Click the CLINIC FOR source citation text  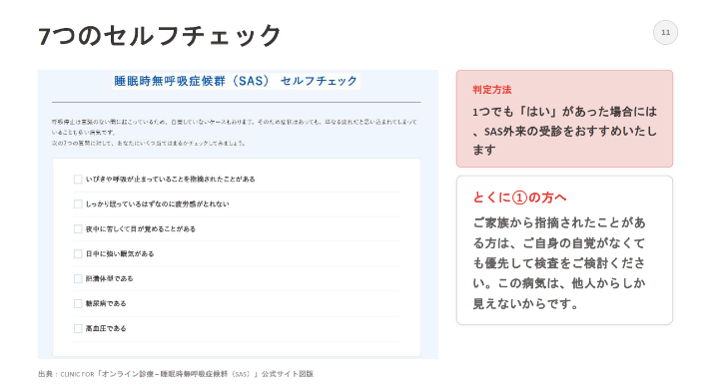point(175,374)
